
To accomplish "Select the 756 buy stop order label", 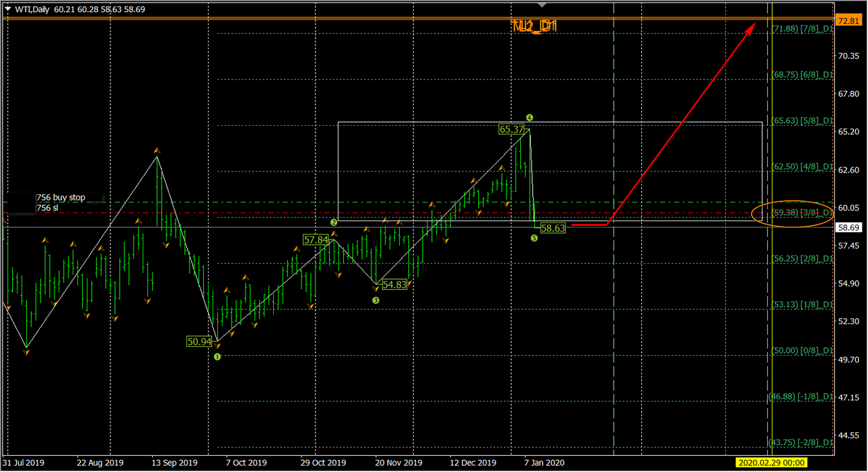I will click(61, 198).
